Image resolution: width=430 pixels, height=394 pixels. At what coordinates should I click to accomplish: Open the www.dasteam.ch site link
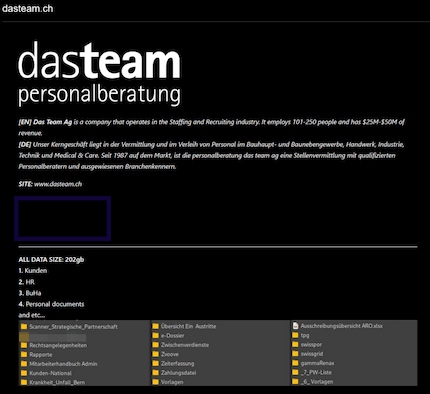(x=58, y=184)
